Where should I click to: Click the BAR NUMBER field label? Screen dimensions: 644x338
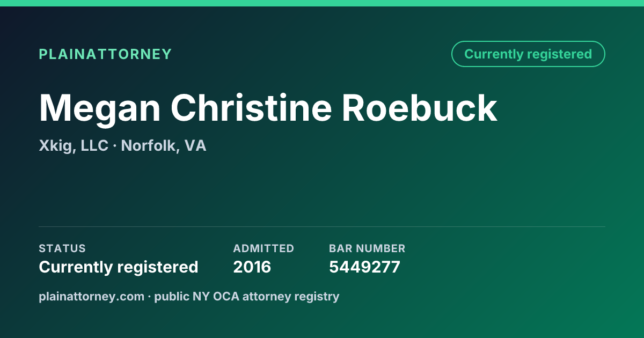point(367,248)
